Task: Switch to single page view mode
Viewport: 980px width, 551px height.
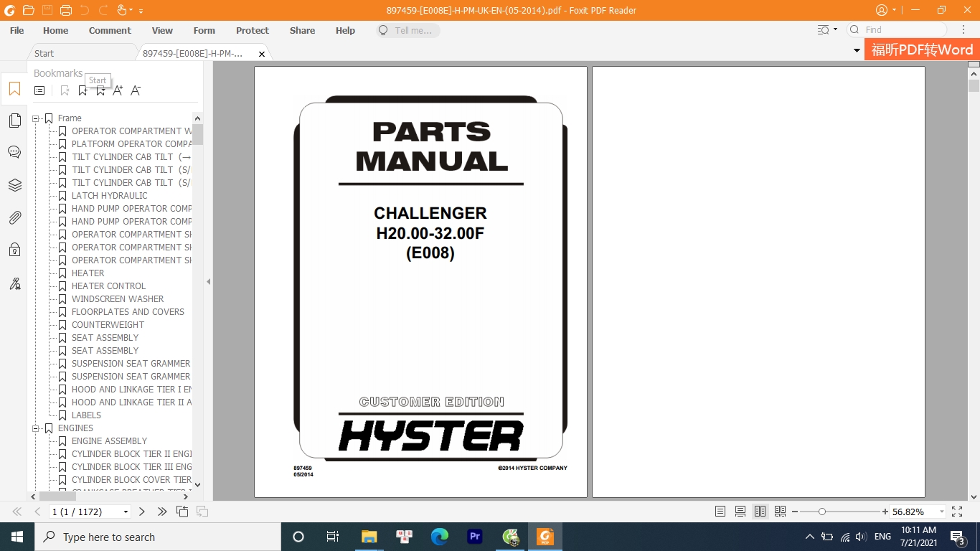Action: [x=720, y=512]
